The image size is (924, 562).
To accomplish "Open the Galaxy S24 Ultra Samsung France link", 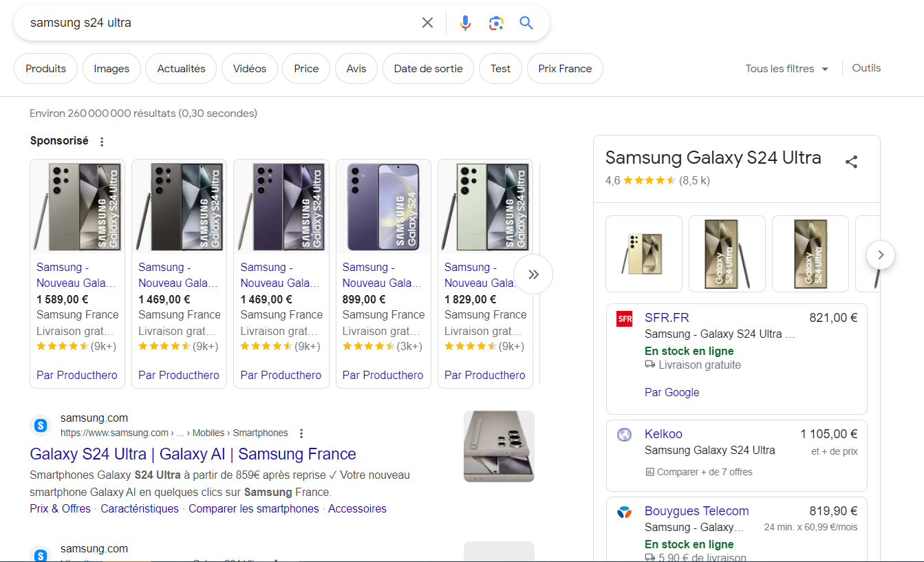I will [x=193, y=454].
